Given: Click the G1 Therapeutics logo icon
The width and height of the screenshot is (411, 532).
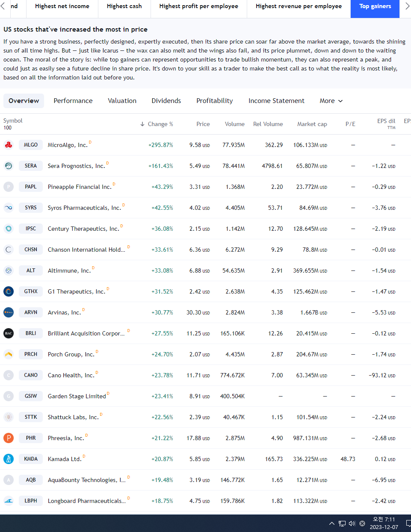Looking at the screenshot, I should (x=9, y=291).
